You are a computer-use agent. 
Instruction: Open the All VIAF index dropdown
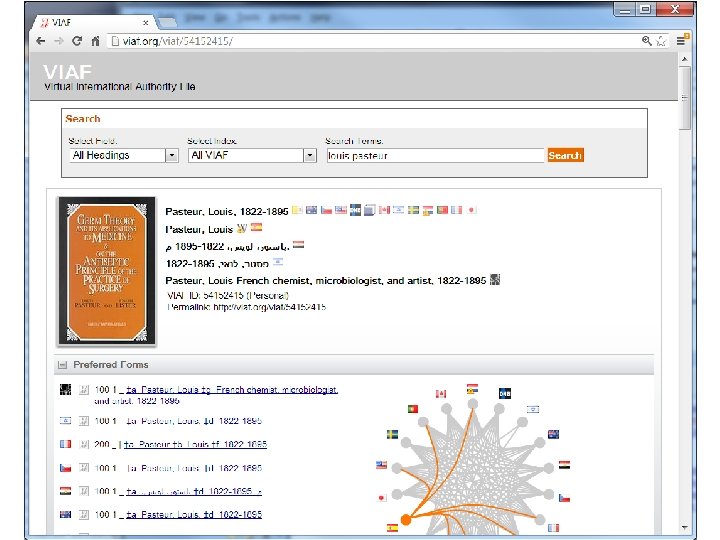pos(310,155)
